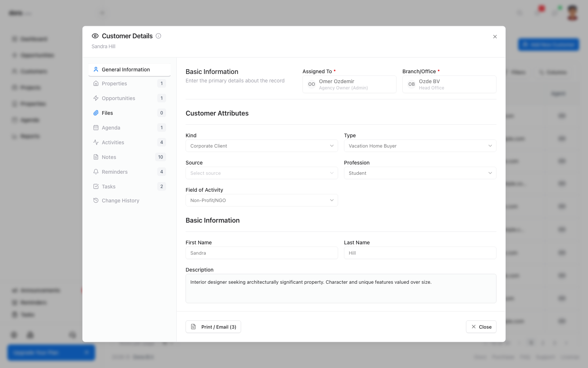Click the document icon on Print / Email button

pyautogui.click(x=193, y=327)
